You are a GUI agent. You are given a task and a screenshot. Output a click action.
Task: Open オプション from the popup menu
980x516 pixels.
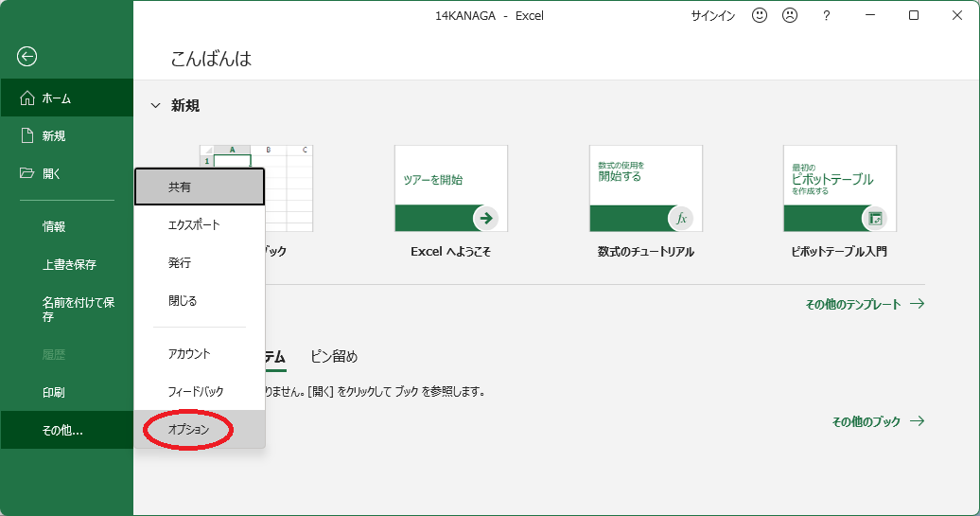click(200, 429)
